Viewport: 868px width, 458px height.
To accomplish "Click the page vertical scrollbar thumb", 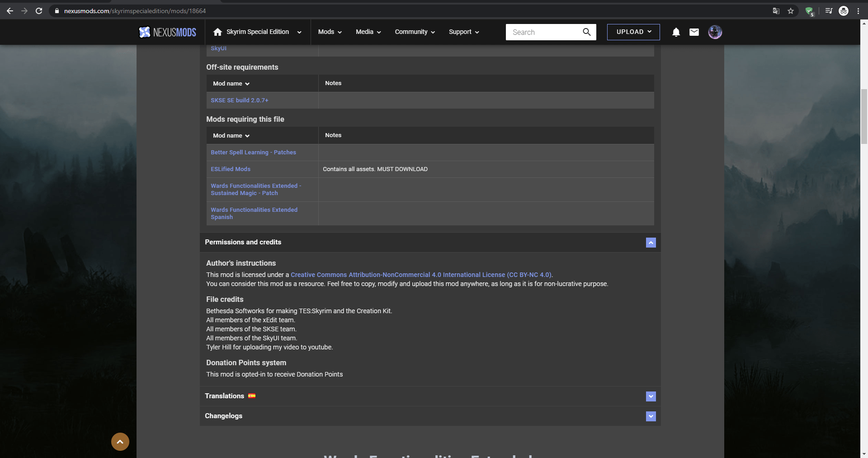I will [x=864, y=116].
